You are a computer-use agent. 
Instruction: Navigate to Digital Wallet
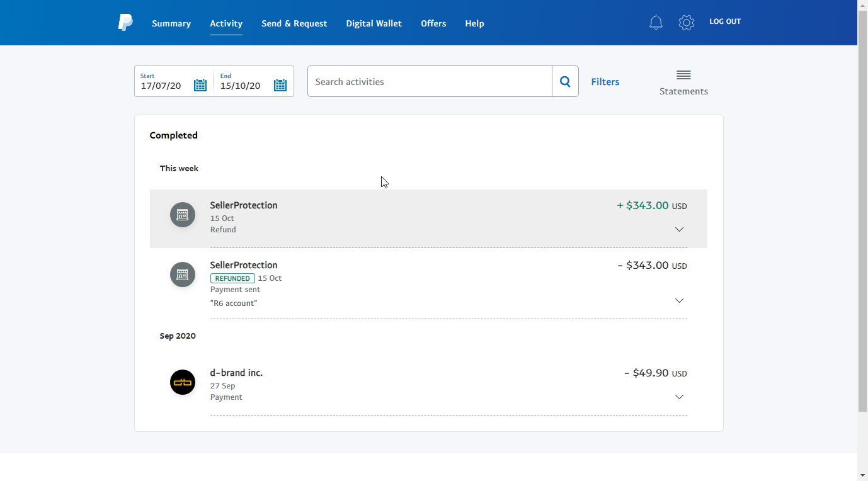[x=374, y=23]
